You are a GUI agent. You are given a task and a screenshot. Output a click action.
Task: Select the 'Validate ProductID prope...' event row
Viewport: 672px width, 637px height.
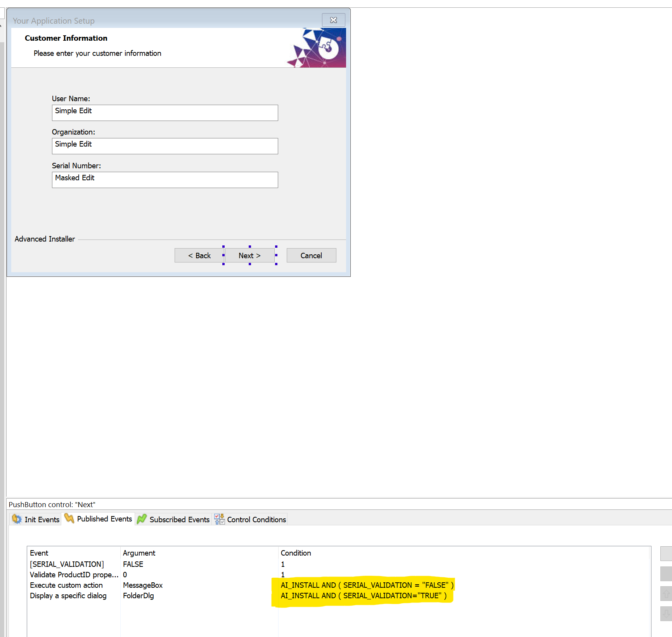point(338,575)
